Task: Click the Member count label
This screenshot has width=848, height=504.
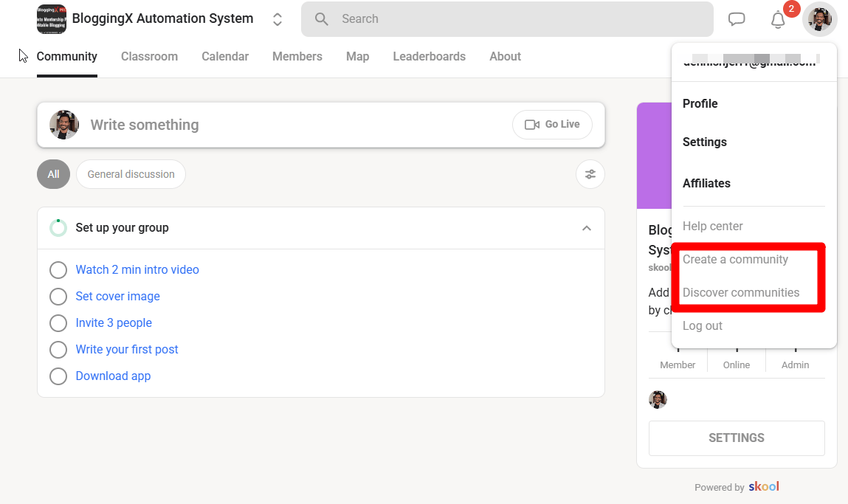Action: pyautogui.click(x=678, y=365)
